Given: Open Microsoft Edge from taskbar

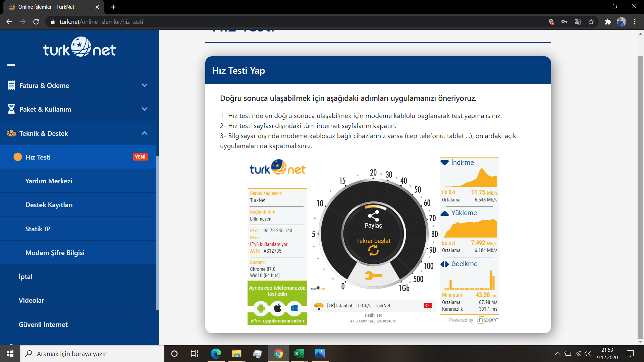Looking at the screenshot, I should click(216, 354).
